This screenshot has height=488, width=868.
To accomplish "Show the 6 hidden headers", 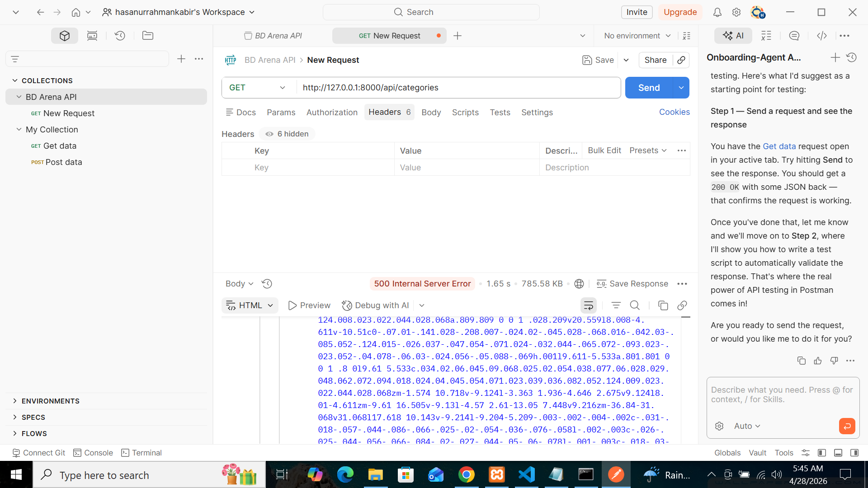I will pyautogui.click(x=287, y=134).
